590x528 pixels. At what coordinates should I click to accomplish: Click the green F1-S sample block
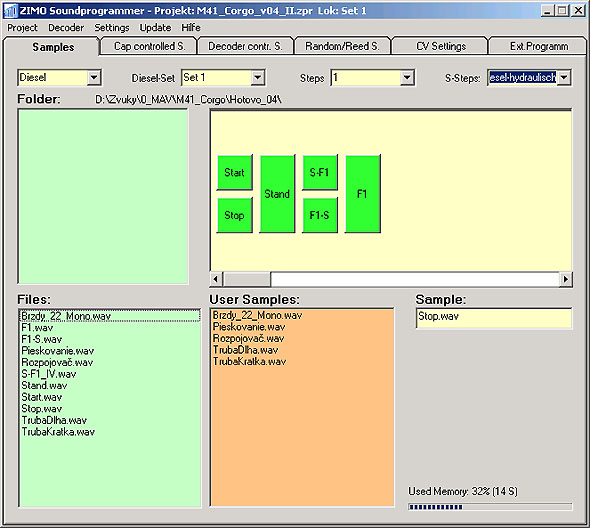click(320, 215)
